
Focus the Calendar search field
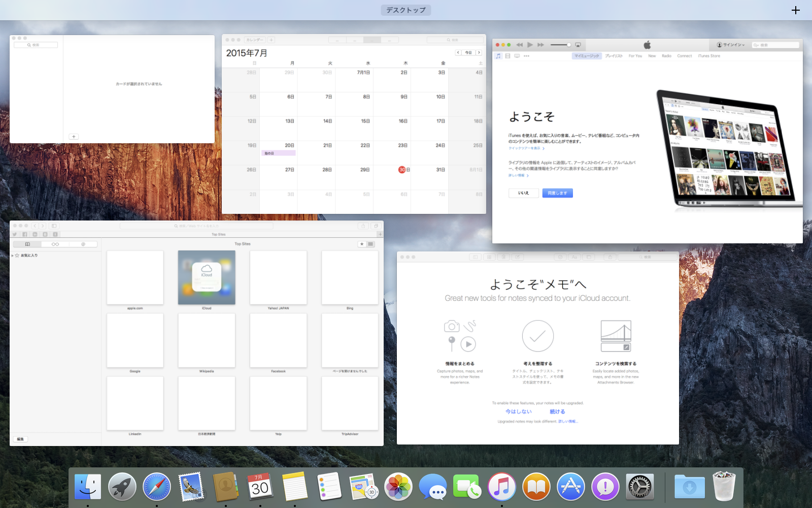pyautogui.click(x=455, y=40)
